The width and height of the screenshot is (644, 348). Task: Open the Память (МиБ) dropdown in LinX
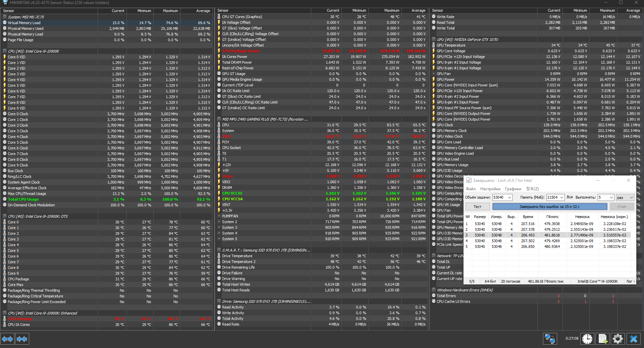click(x=561, y=197)
